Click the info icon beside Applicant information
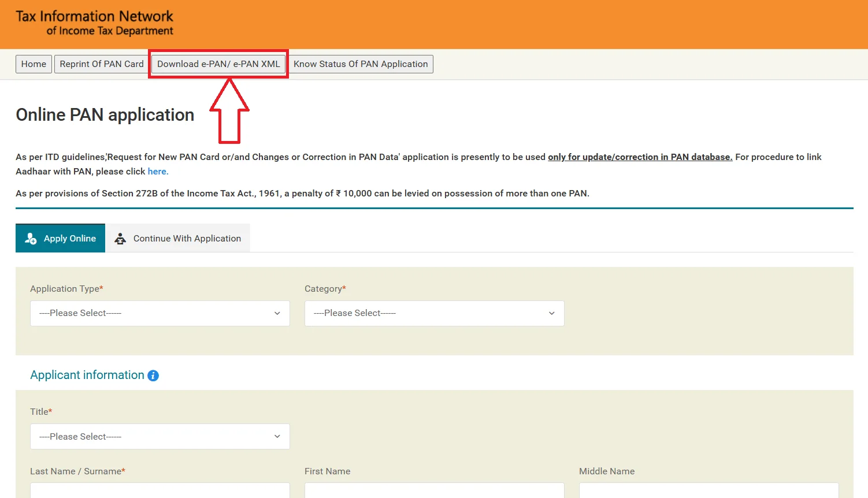Viewport: 868px width, 498px height. tap(153, 376)
